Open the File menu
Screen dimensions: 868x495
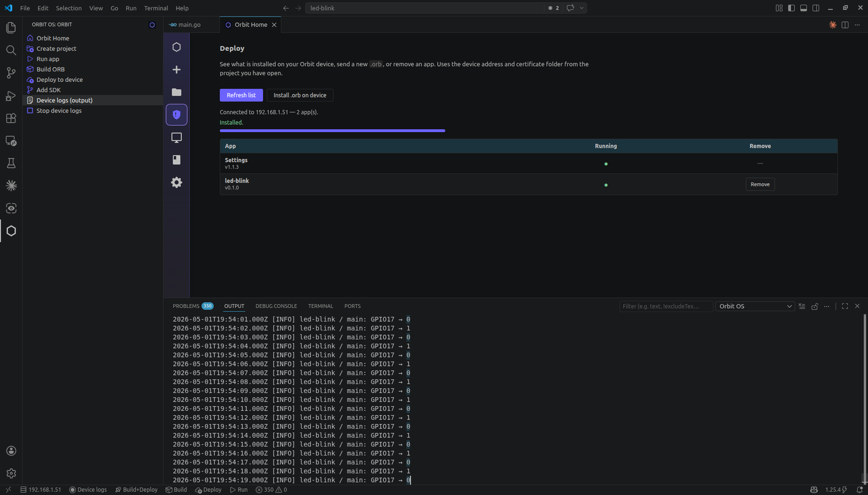coord(25,8)
